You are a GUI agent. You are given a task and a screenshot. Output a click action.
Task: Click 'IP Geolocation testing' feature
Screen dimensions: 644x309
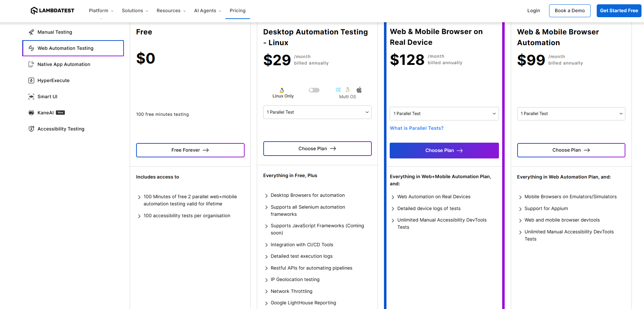295,280
